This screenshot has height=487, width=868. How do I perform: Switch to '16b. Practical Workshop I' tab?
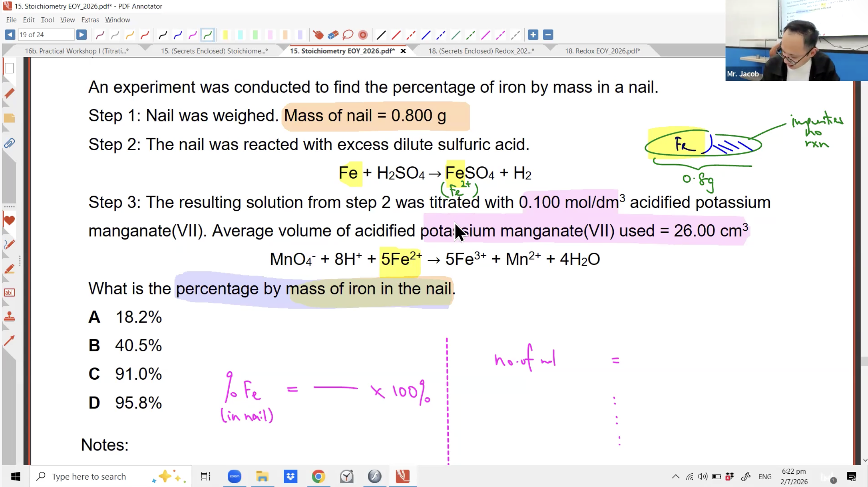77,51
